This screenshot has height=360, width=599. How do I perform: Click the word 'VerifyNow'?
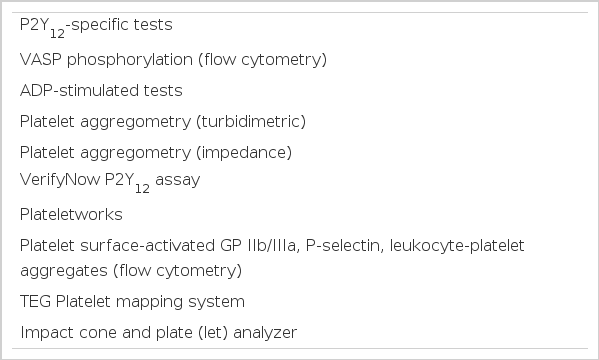[60, 180]
